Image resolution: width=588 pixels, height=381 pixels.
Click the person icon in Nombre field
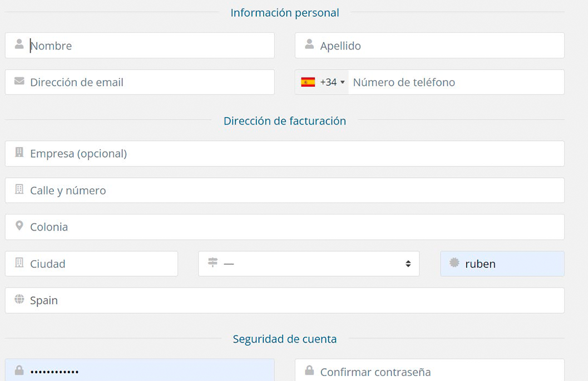19,44
